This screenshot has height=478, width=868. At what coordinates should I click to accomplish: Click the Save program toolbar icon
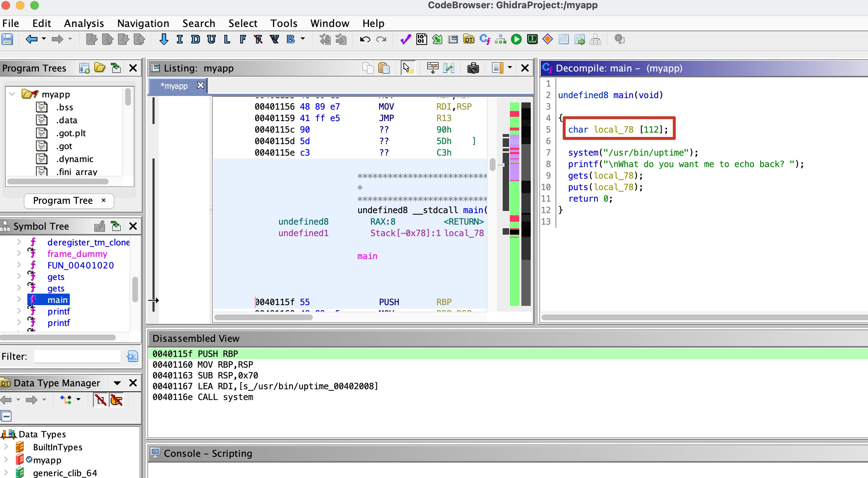[x=7, y=39]
